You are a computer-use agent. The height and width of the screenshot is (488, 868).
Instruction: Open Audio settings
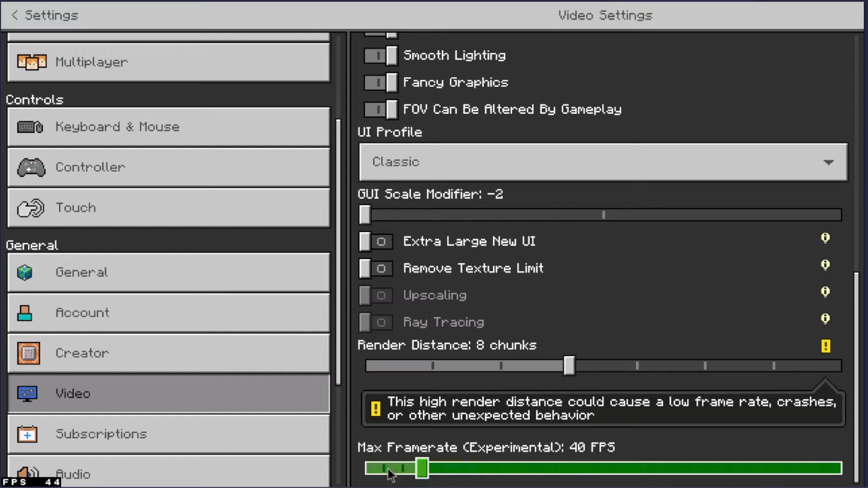click(x=169, y=472)
